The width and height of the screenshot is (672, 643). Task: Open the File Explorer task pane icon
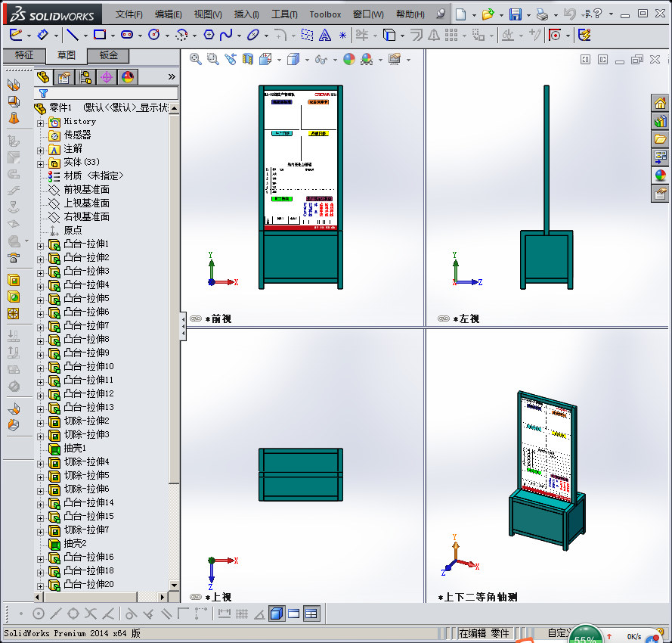(x=660, y=139)
